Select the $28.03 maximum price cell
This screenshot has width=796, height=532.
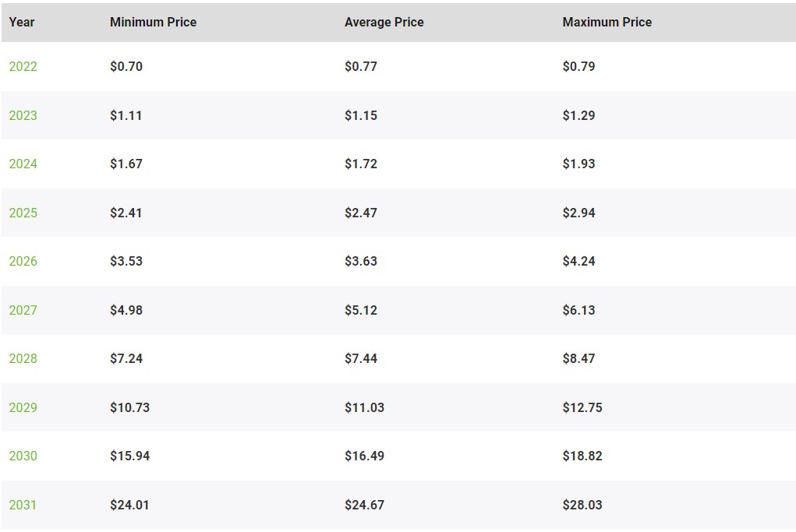[582, 505]
